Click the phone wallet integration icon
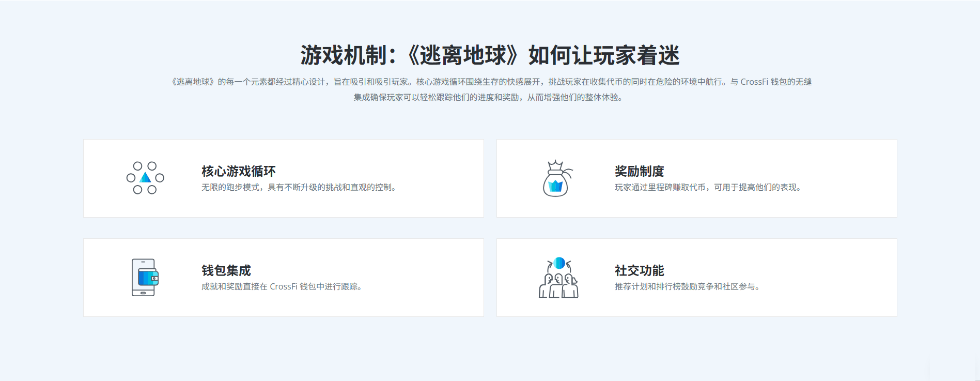 tap(144, 278)
